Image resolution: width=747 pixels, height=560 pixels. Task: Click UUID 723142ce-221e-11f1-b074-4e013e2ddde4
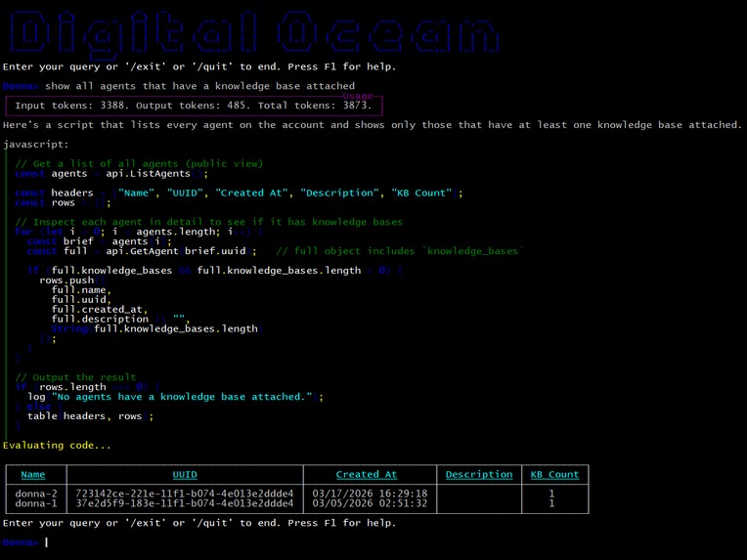coord(185,494)
